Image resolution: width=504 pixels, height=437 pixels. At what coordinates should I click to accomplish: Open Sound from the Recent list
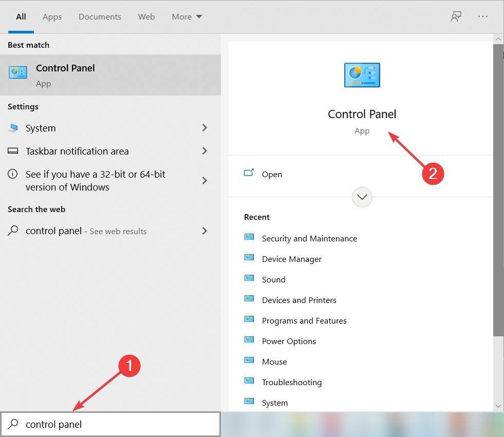(x=273, y=279)
